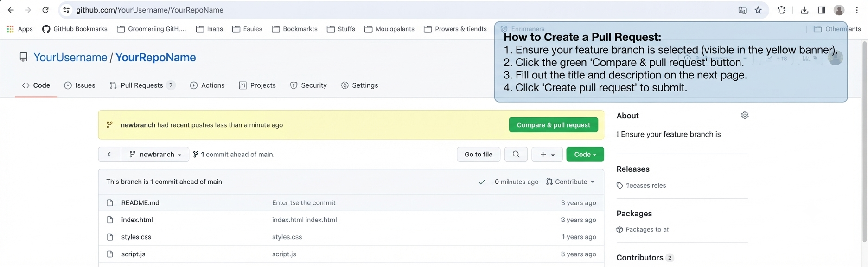This screenshot has height=267, width=868.
Task: Click the repository icon beside YourUsername
Action: coord(23,57)
